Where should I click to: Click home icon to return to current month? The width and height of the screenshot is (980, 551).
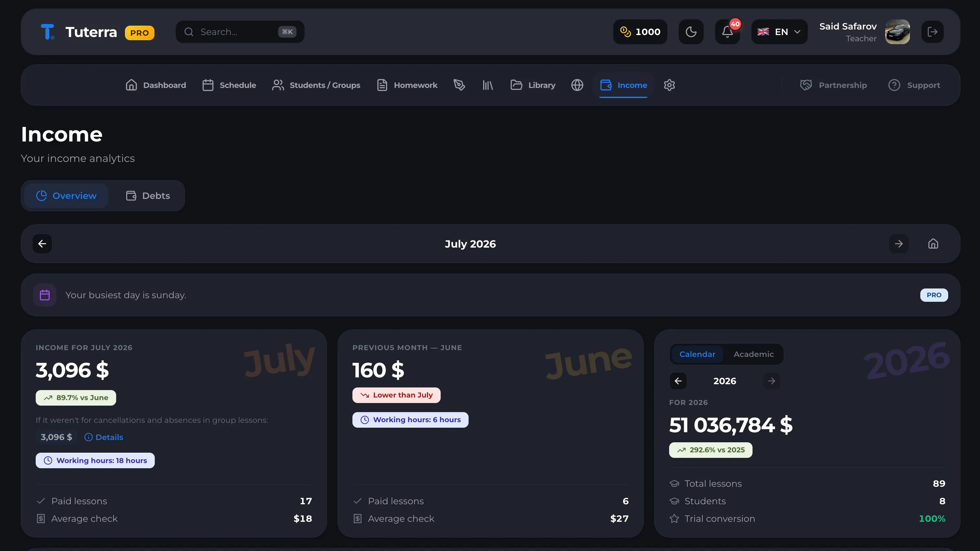[933, 244]
